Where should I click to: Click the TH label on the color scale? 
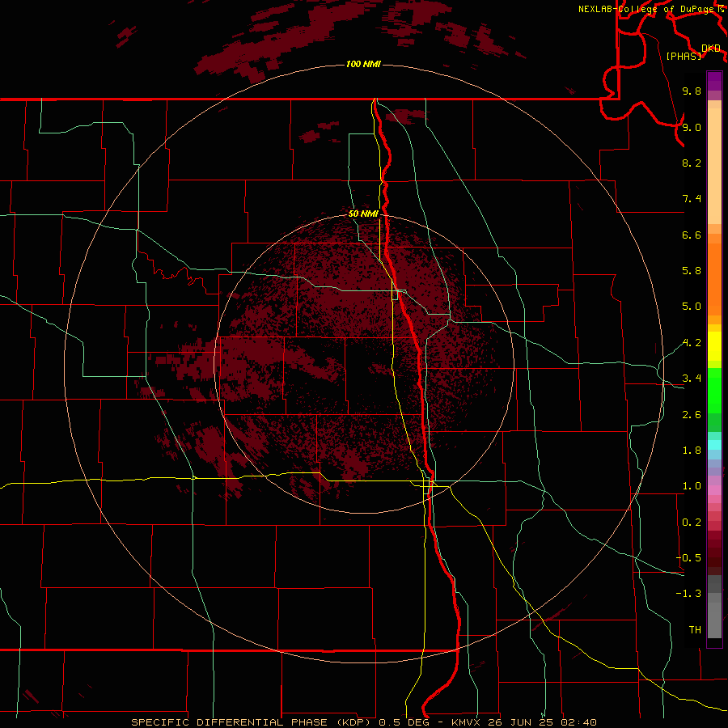click(x=695, y=630)
